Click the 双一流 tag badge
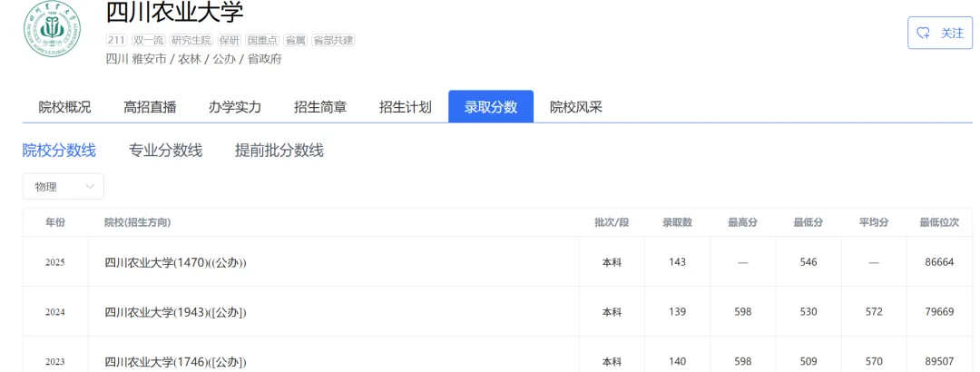 point(148,40)
